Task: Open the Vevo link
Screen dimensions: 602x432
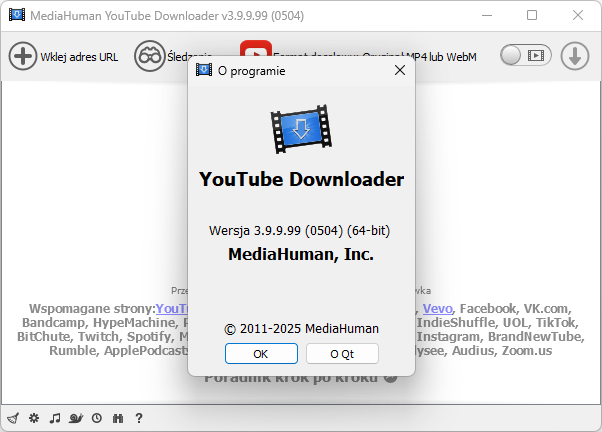Action: (437, 308)
